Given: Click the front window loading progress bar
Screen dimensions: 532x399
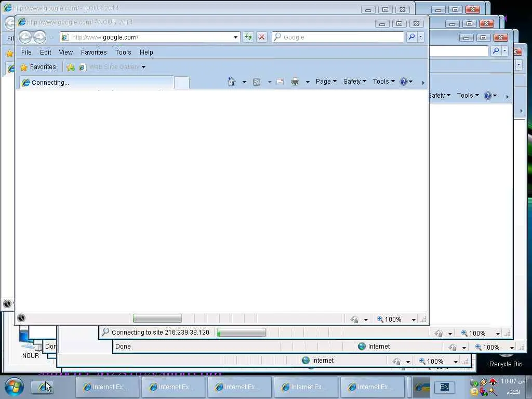Looking at the screenshot, I should click(x=157, y=318).
